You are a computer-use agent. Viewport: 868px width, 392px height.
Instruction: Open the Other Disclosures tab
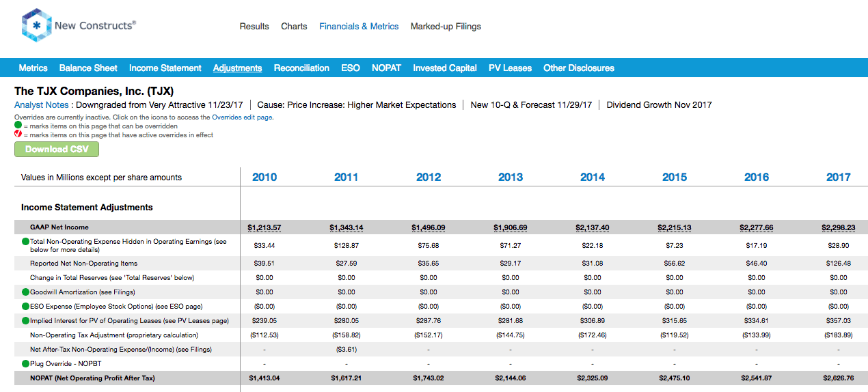coord(579,68)
